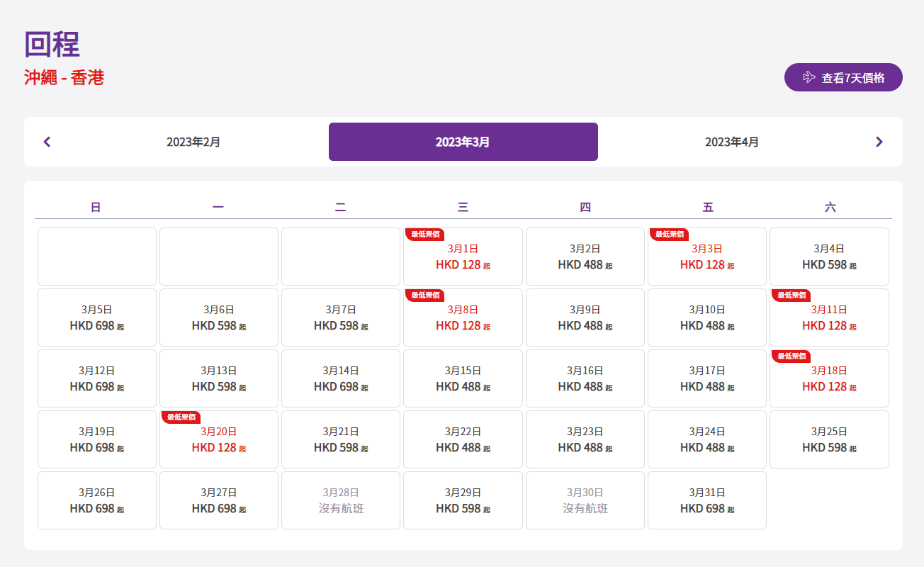Switch to the 2023年4月 month tab
The width and height of the screenshot is (924, 567).
731,142
